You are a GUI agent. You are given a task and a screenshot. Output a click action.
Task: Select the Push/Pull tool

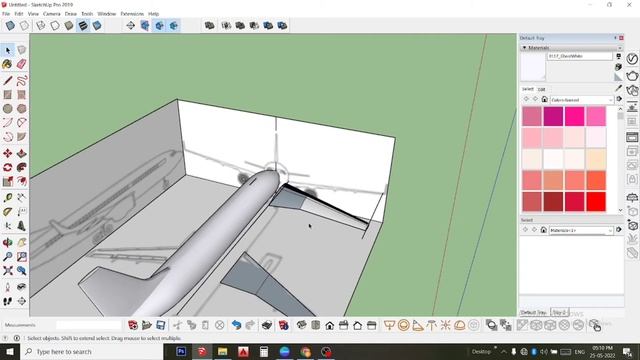(x=22, y=153)
